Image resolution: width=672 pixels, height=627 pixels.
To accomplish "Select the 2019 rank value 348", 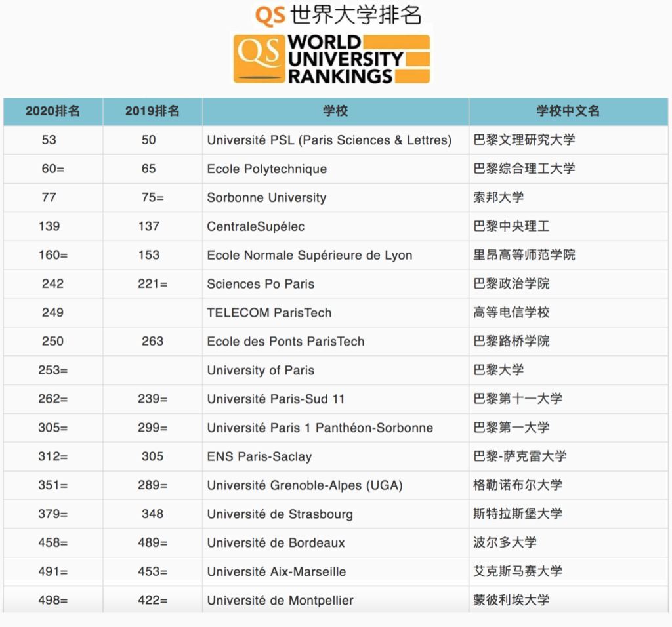I will (x=152, y=514).
